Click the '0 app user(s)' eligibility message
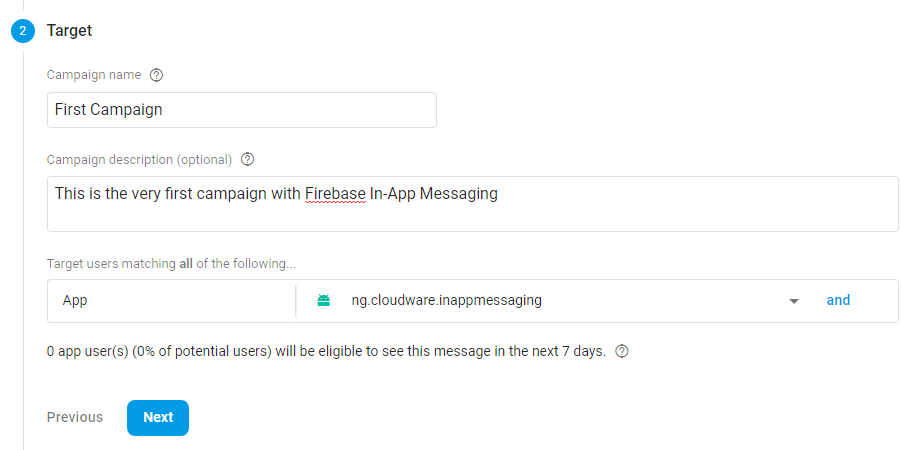 (326, 351)
